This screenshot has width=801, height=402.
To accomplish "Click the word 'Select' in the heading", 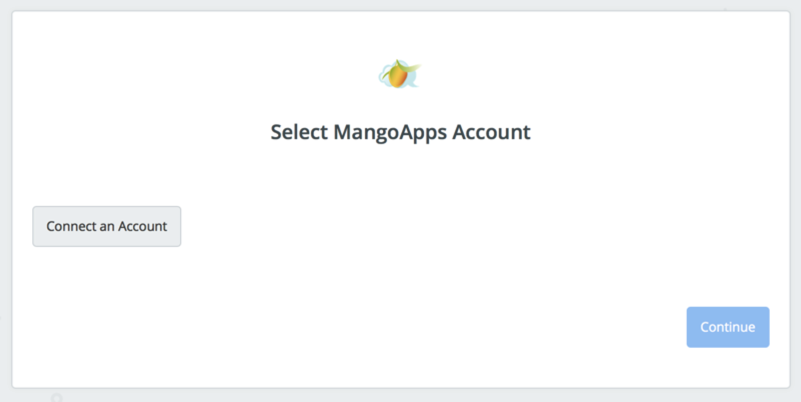I will (299, 132).
